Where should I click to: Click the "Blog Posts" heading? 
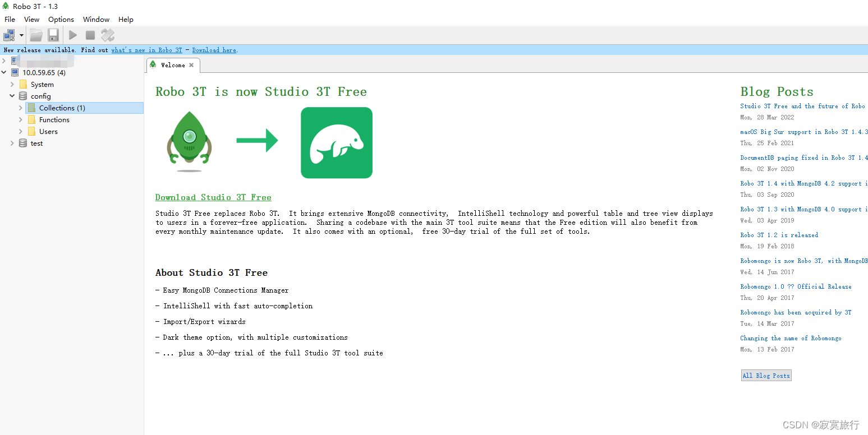[777, 92]
